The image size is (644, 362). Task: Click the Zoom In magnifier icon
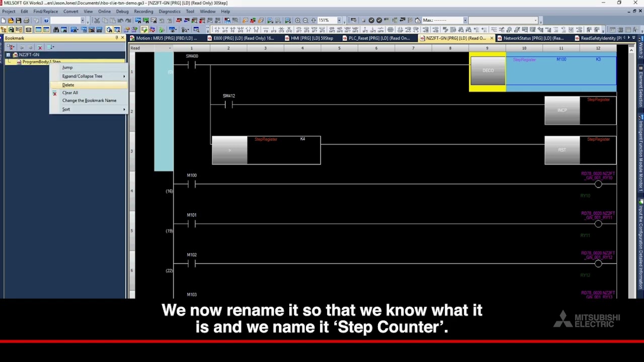click(298, 21)
